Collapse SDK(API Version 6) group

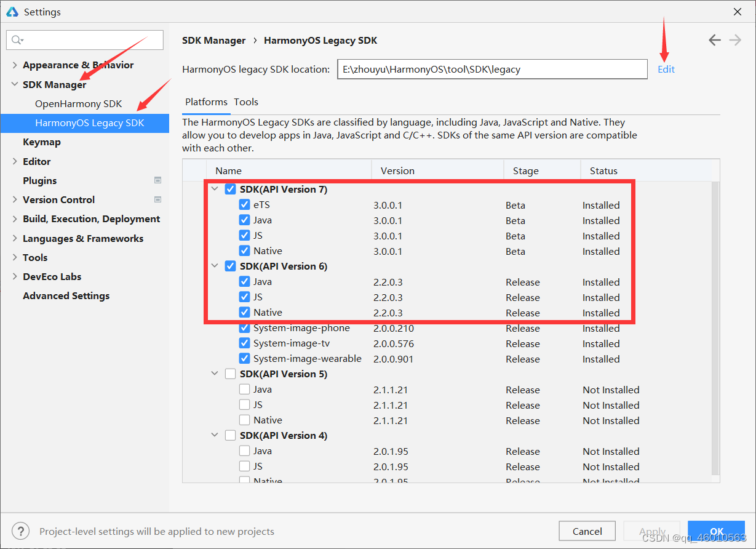215,266
